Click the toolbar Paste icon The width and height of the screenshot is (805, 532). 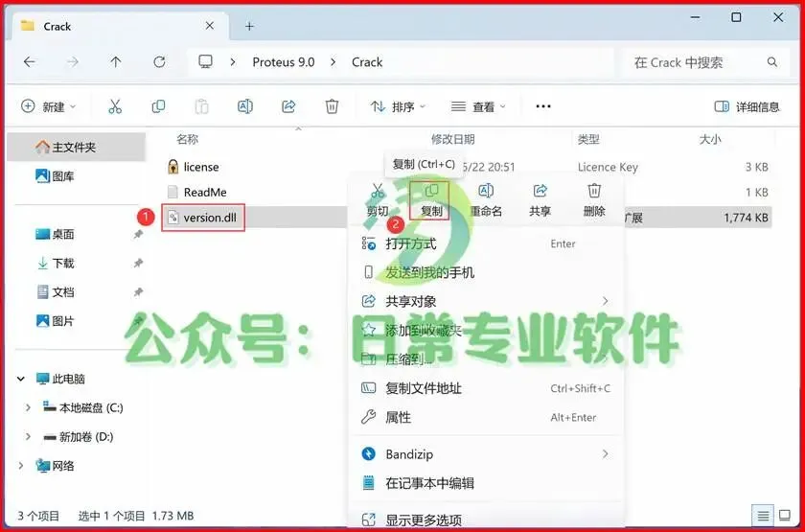coord(202,106)
